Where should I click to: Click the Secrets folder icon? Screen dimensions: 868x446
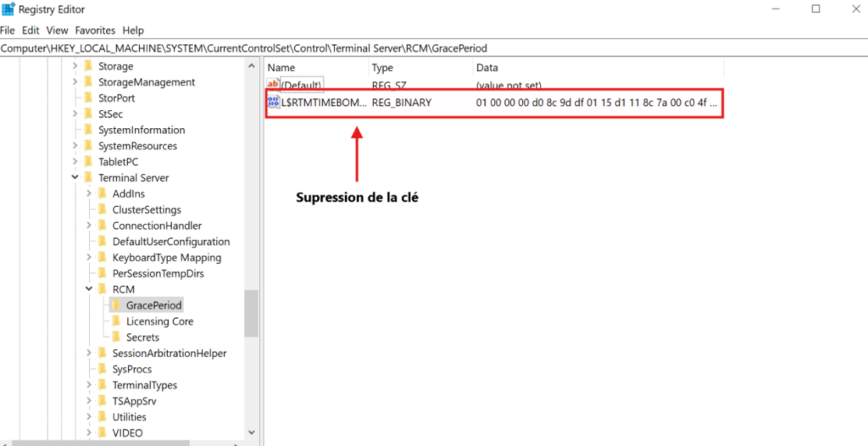point(117,337)
